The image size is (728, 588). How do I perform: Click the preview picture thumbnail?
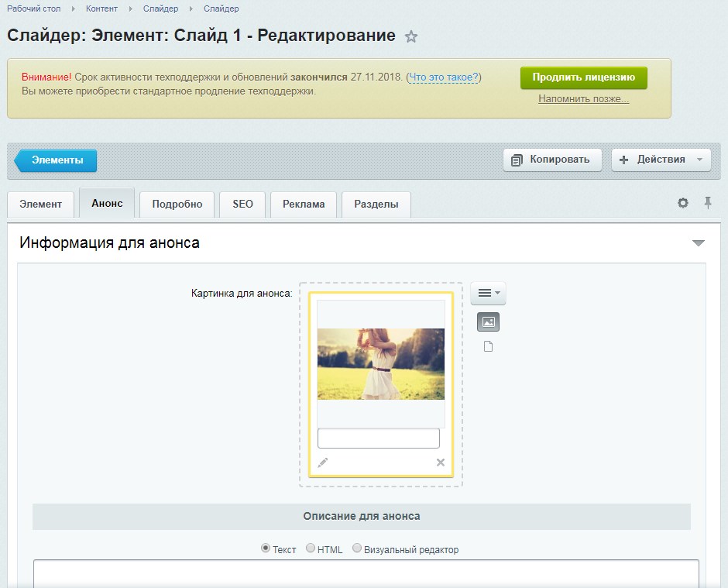click(x=381, y=364)
